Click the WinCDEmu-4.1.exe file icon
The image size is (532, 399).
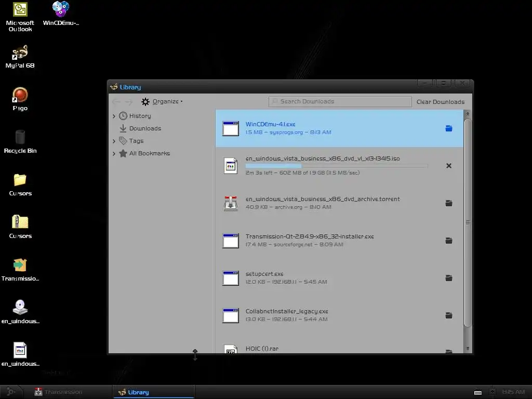coord(230,128)
